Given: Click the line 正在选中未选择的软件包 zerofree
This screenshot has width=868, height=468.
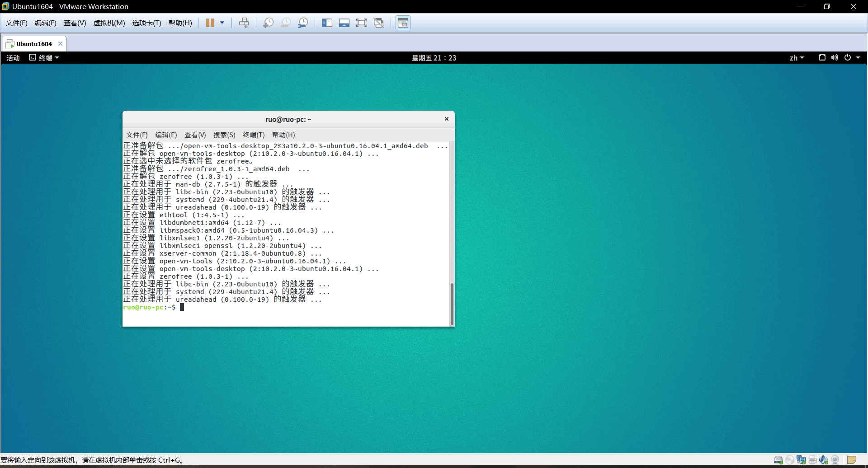Looking at the screenshot, I should coord(188,161).
